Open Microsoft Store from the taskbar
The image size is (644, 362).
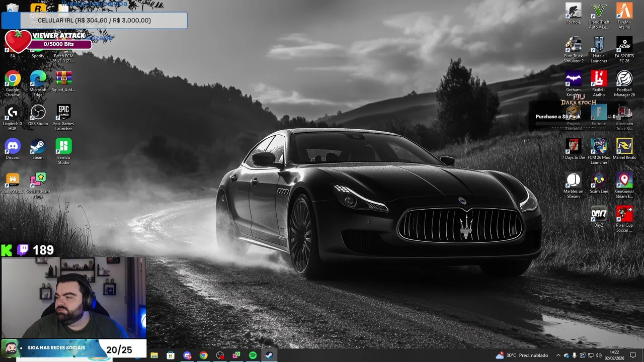pos(171,355)
